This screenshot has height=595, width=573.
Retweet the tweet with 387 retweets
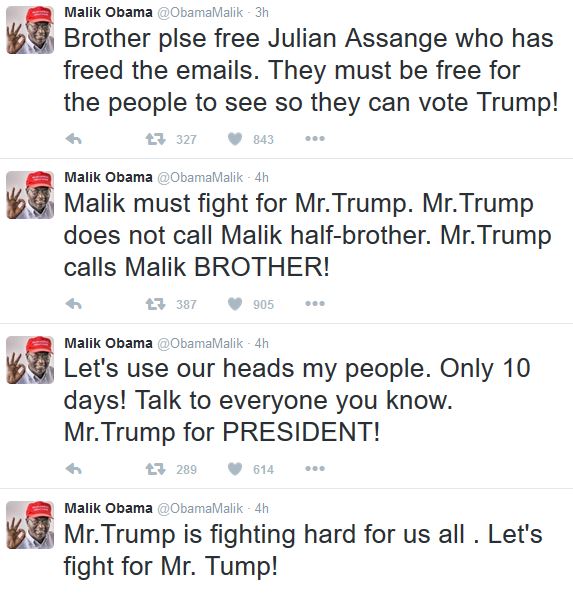156,304
